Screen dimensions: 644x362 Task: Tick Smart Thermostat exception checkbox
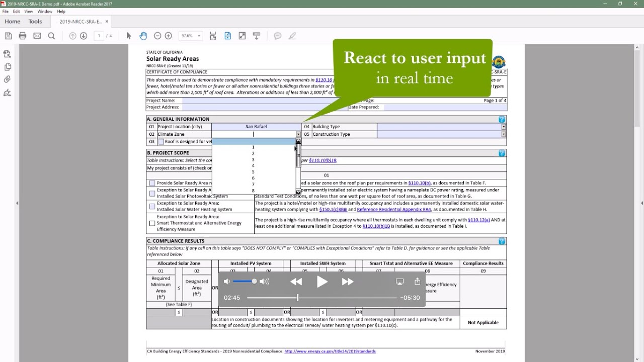point(152,223)
